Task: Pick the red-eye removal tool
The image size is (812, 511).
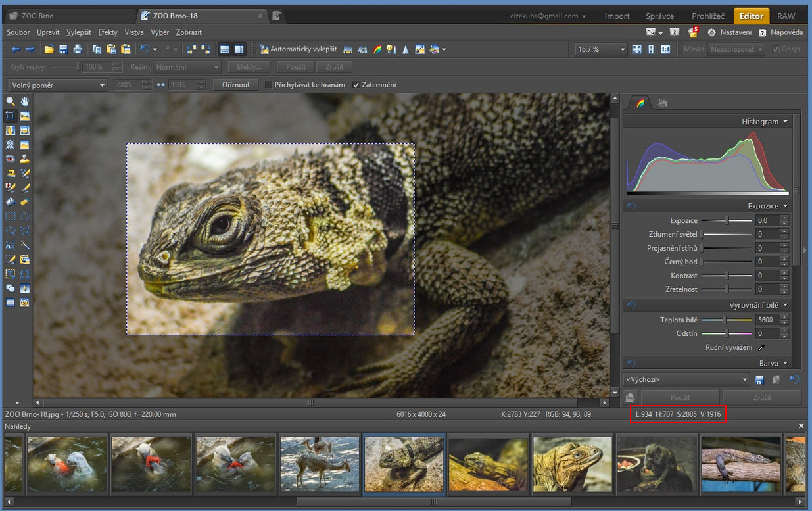Action: point(11,159)
